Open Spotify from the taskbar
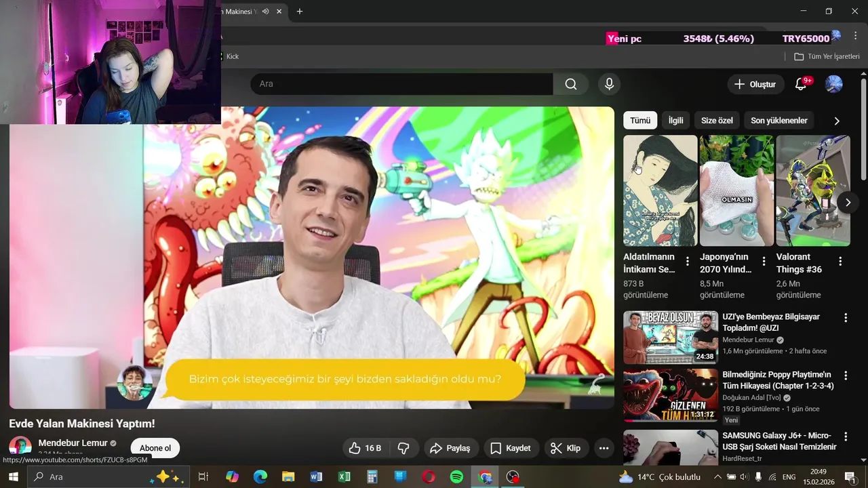The height and width of the screenshot is (488, 868). point(456,476)
